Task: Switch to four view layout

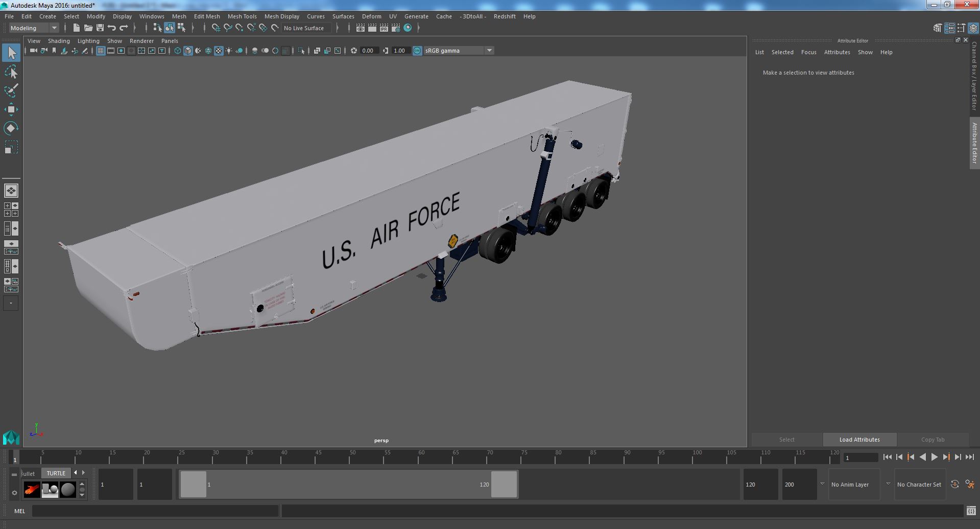Action: 11,210
